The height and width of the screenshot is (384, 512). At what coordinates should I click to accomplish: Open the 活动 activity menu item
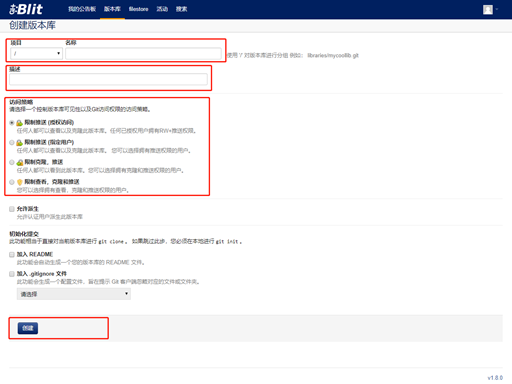tap(162, 9)
